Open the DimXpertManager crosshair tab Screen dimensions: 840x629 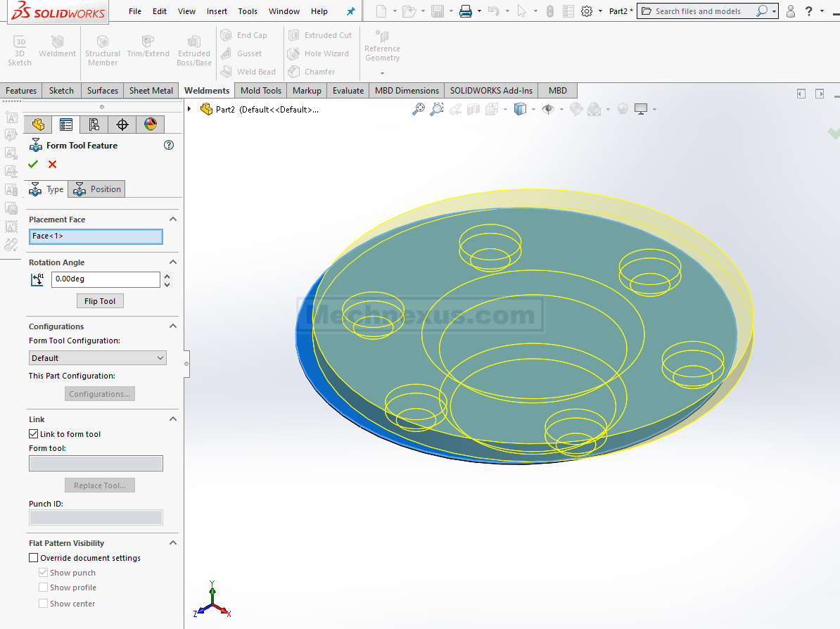click(122, 125)
